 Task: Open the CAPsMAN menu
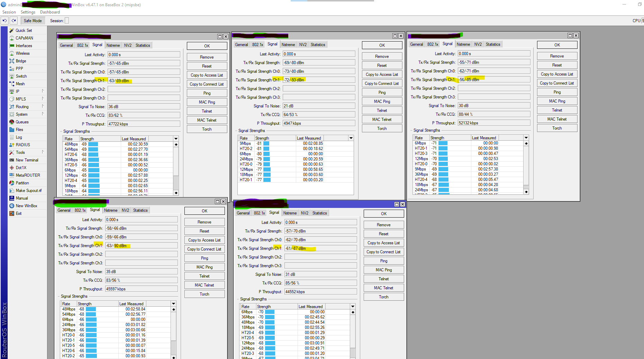(x=24, y=38)
